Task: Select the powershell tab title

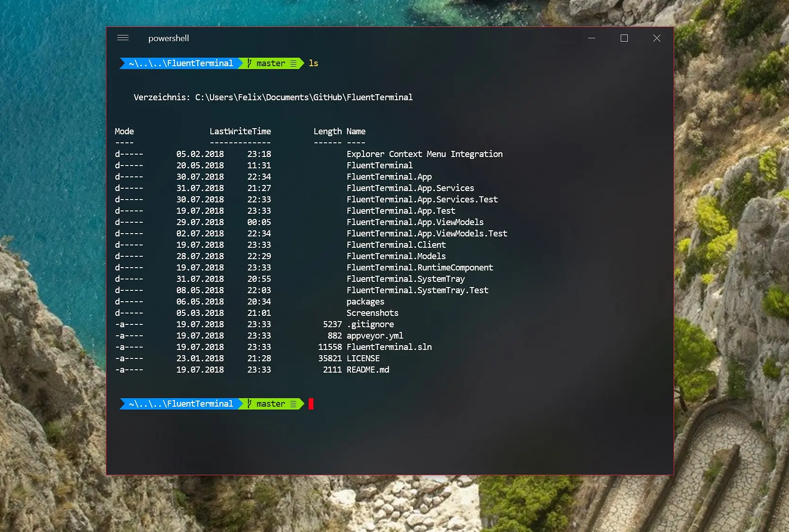Action: click(x=168, y=38)
